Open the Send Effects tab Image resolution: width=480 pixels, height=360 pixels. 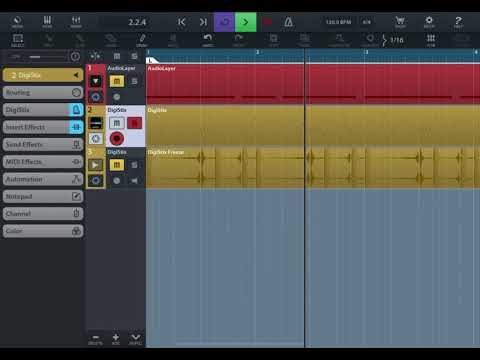click(43, 144)
